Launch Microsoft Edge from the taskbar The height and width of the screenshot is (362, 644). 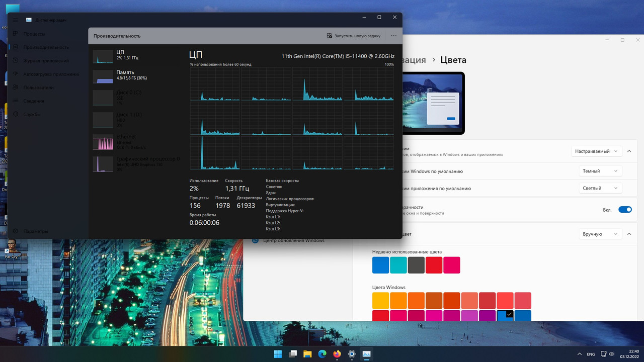pos(322,354)
